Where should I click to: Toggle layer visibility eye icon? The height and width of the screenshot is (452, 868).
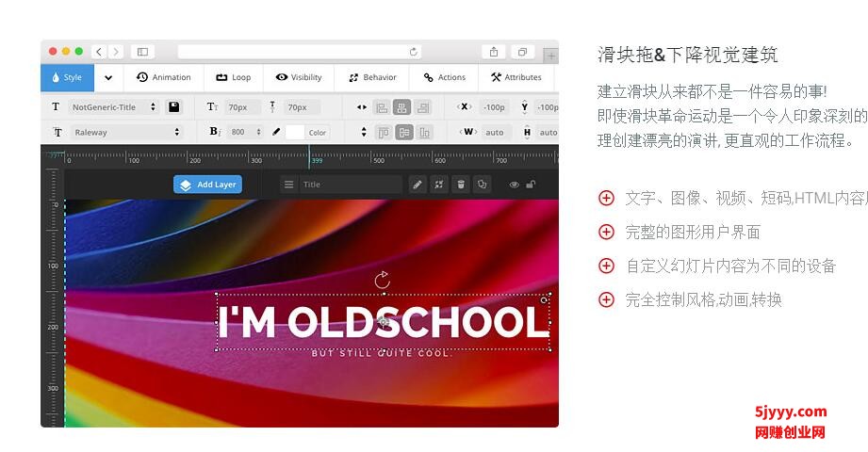point(515,185)
